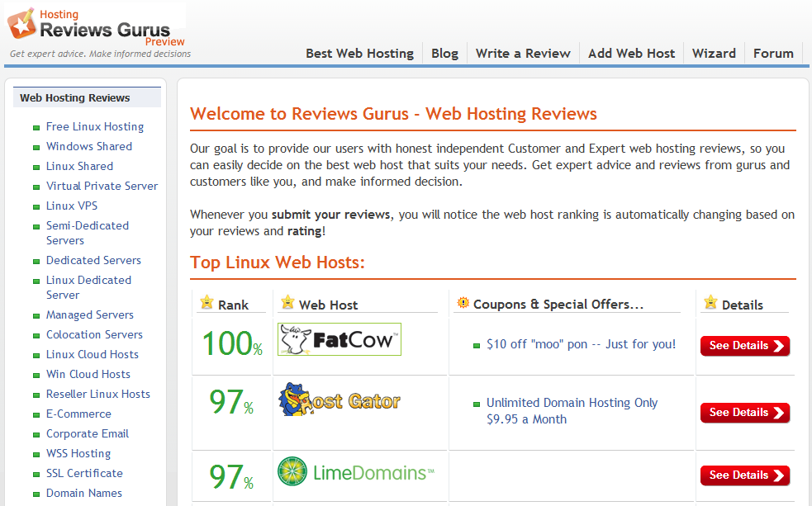This screenshot has width=812, height=506.
Task: Click the FatCow logo image
Action: (339, 339)
